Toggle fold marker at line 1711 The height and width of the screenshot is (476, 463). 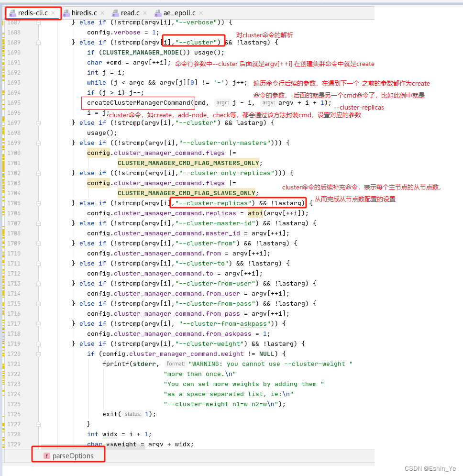39,264
